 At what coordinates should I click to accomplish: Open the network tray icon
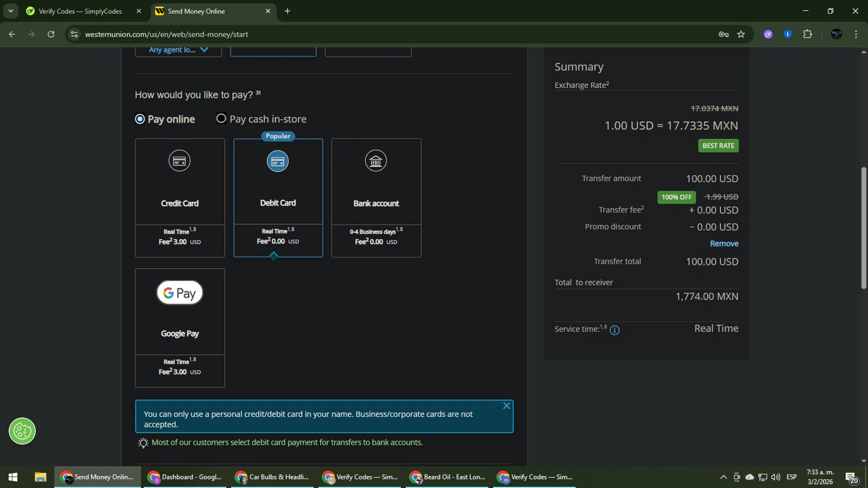(763, 477)
